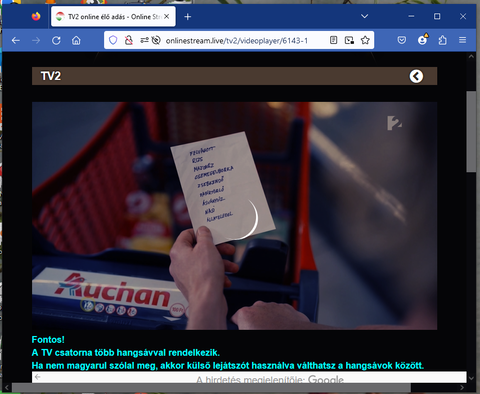Open the Firefox hamburger menu
This screenshot has width=480, height=394.
click(462, 40)
